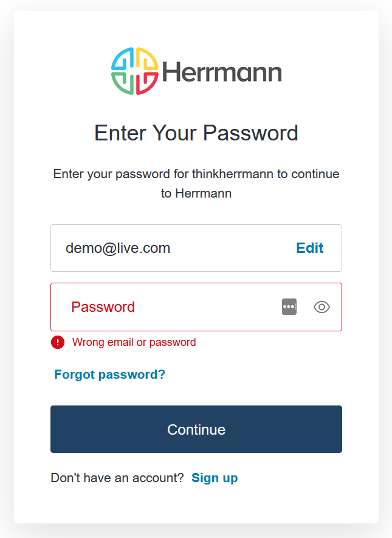392x538 pixels.
Task: Click the word thinkherrmann in the description
Action: (233, 174)
